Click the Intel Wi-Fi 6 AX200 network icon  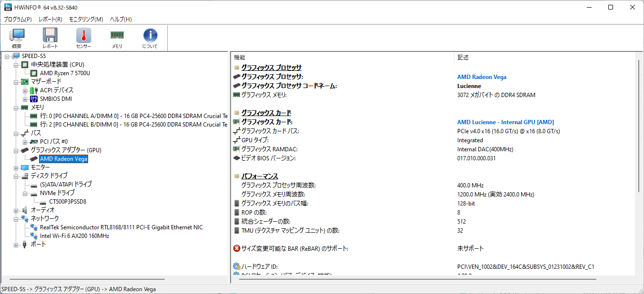pos(34,236)
